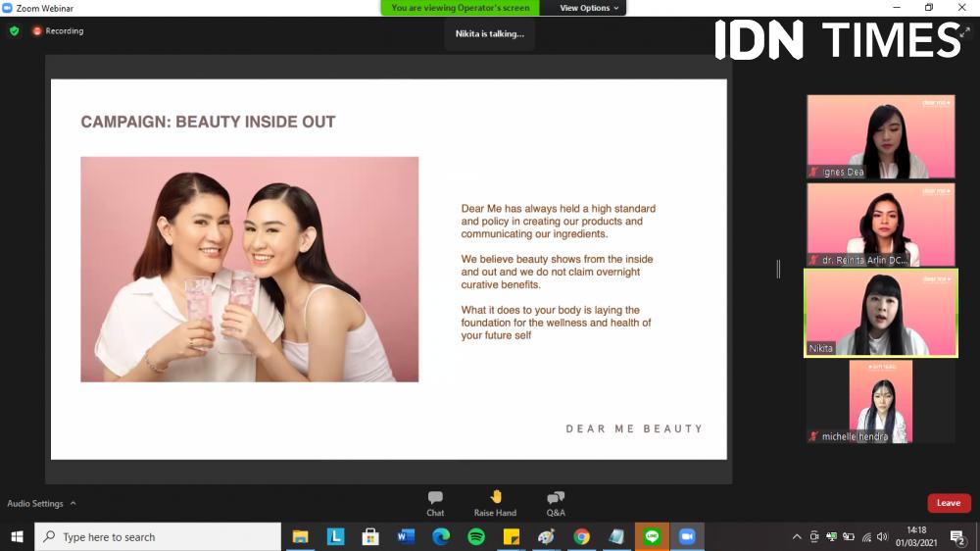Open Microsoft Word from the taskbar
This screenshot has height=551, width=980.
click(406, 536)
